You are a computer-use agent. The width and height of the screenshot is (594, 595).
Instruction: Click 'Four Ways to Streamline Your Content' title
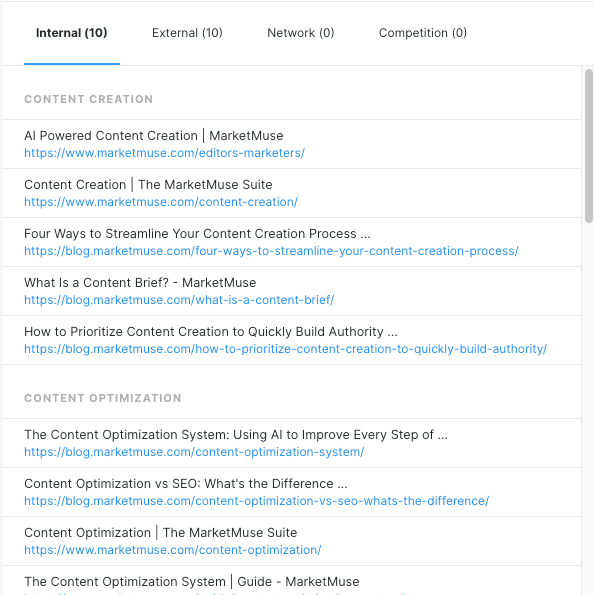click(197, 234)
